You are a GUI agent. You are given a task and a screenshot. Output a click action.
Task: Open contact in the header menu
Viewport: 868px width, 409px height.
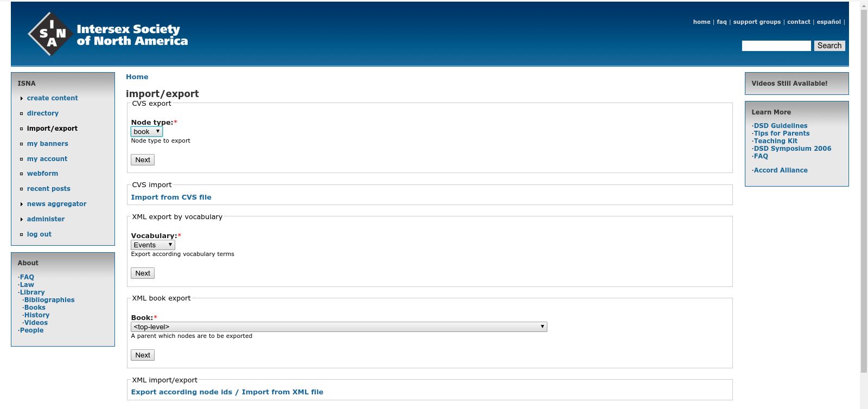coord(799,22)
